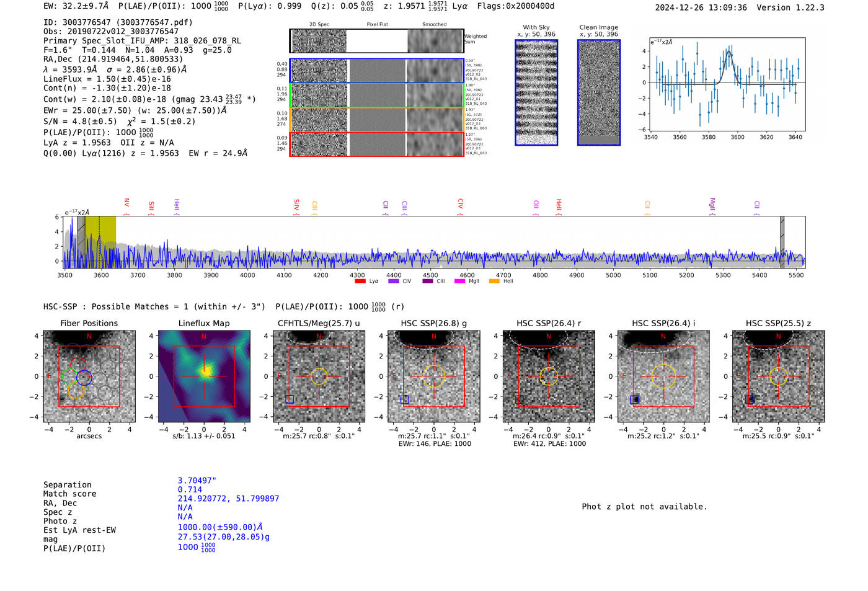Open the CFHTLS/Meg(25.7) u image
868x591 pixels.
(319, 376)
